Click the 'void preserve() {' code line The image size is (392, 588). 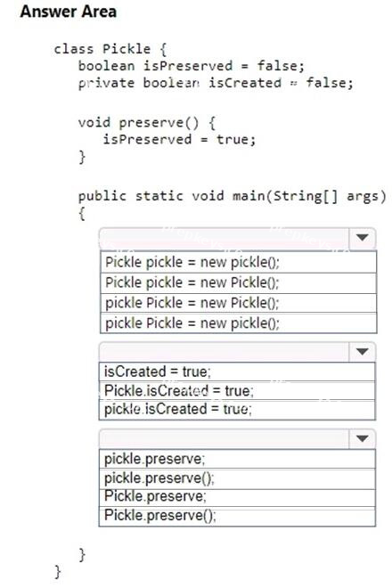147,123
